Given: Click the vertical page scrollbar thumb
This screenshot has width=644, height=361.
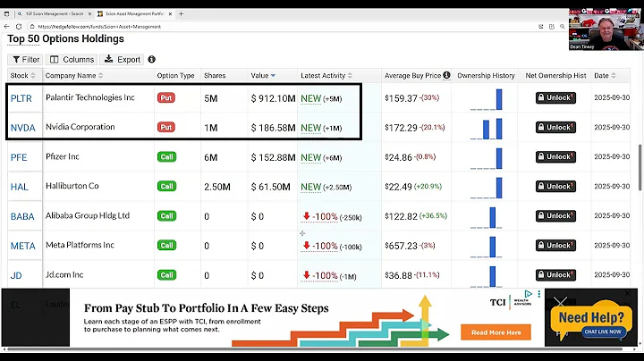Looking at the screenshot, I should pos(640,167).
